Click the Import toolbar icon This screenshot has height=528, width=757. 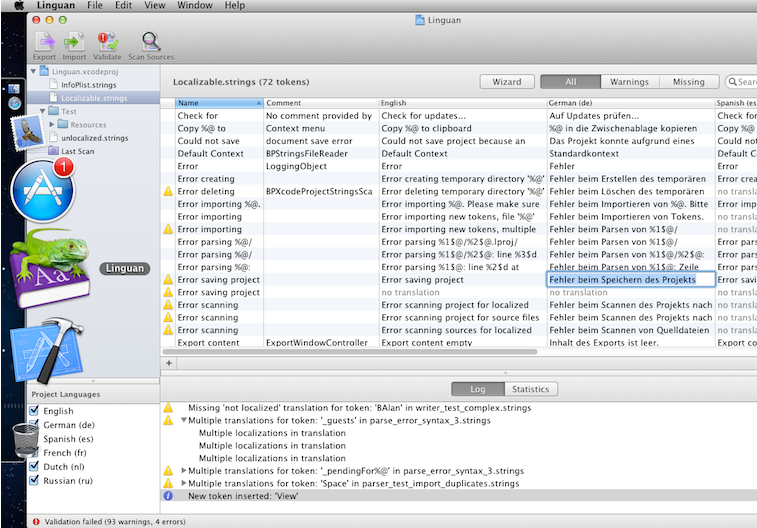tap(74, 41)
